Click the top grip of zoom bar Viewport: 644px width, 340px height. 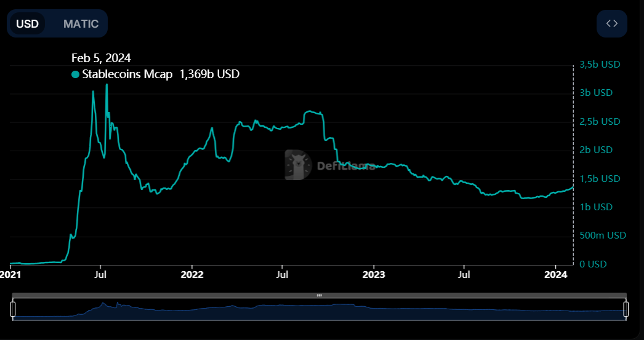(x=319, y=295)
